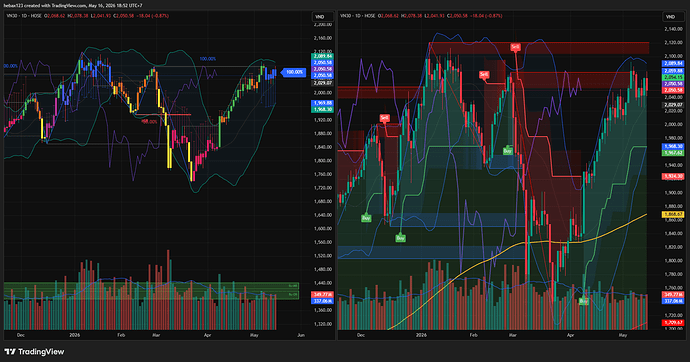Click the Dec label on right chart time axis
690x362 pixels.
tap(361, 335)
